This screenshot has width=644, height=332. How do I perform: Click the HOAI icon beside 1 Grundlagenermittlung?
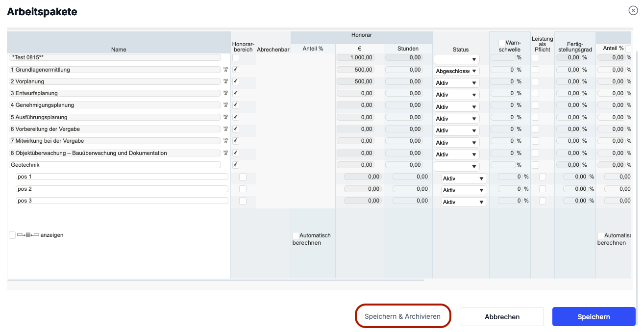pos(226,70)
